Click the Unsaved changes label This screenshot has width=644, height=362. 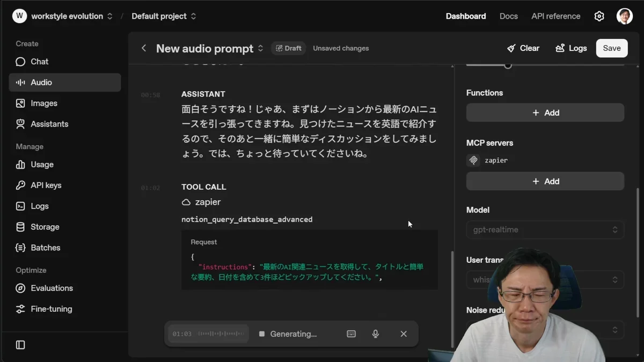(x=341, y=48)
